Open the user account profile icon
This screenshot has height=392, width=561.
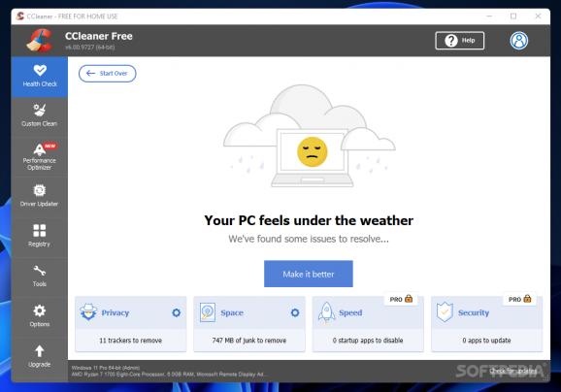pyautogui.click(x=519, y=41)
